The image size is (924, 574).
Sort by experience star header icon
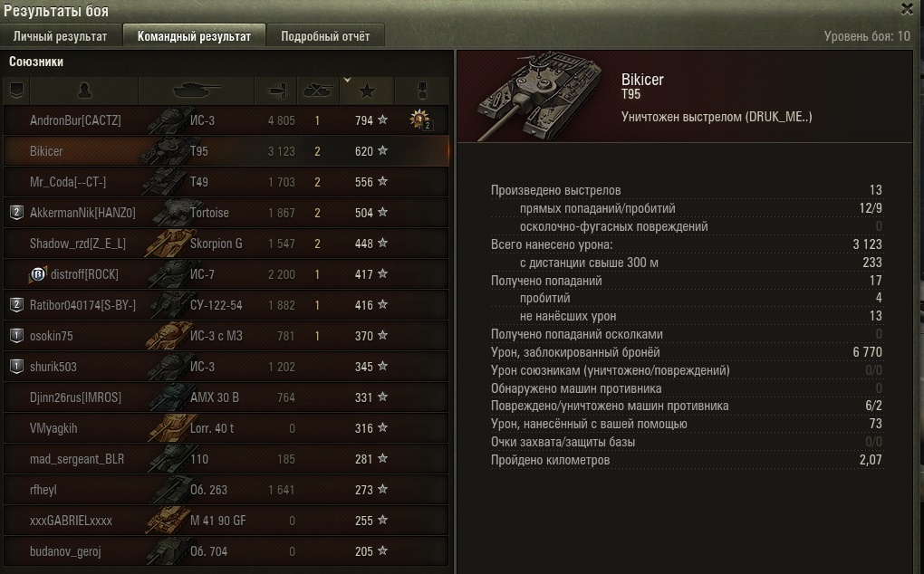tap(367, 91)
